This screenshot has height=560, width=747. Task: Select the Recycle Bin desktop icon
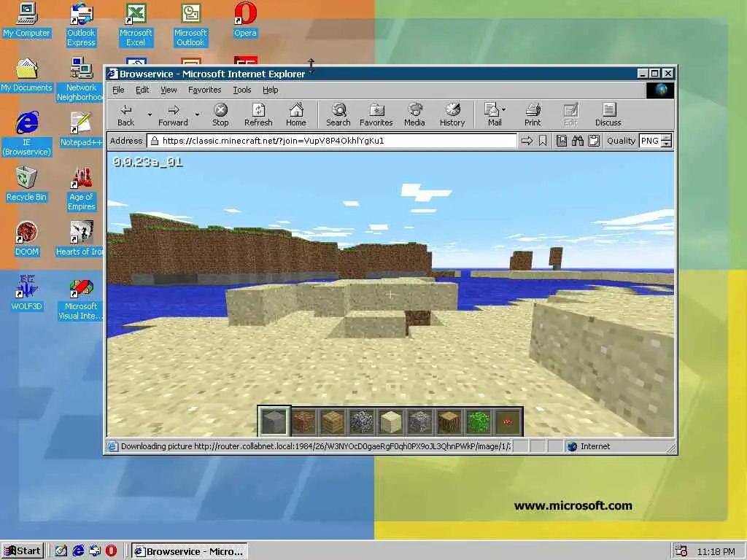26,184
